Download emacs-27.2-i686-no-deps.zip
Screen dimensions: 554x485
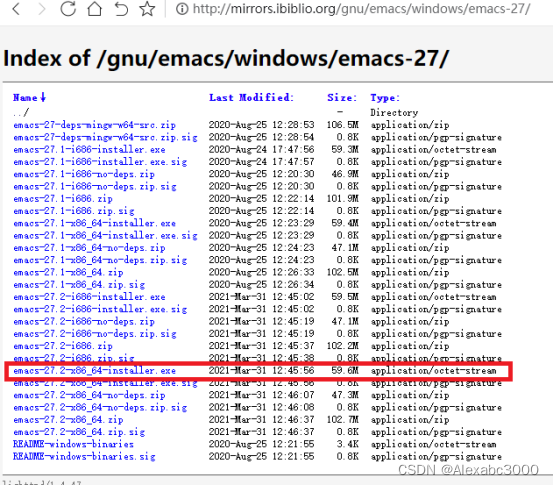tap(84, 322)
